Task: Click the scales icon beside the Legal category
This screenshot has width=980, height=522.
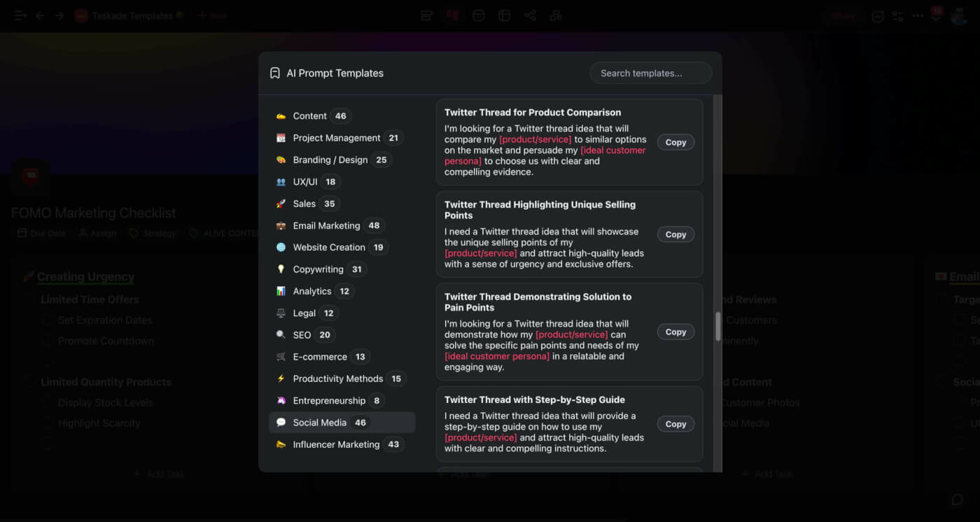Action: (x=282, y=313)
